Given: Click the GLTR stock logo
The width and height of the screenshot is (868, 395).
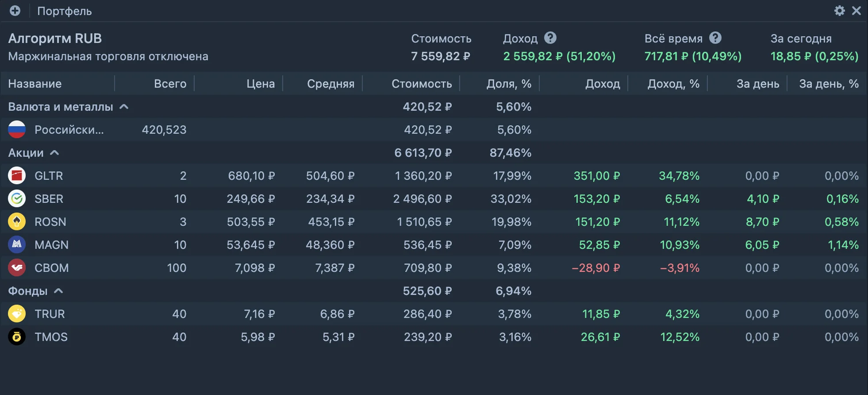Looking at the screenshot, I should (x=17, y=176).
